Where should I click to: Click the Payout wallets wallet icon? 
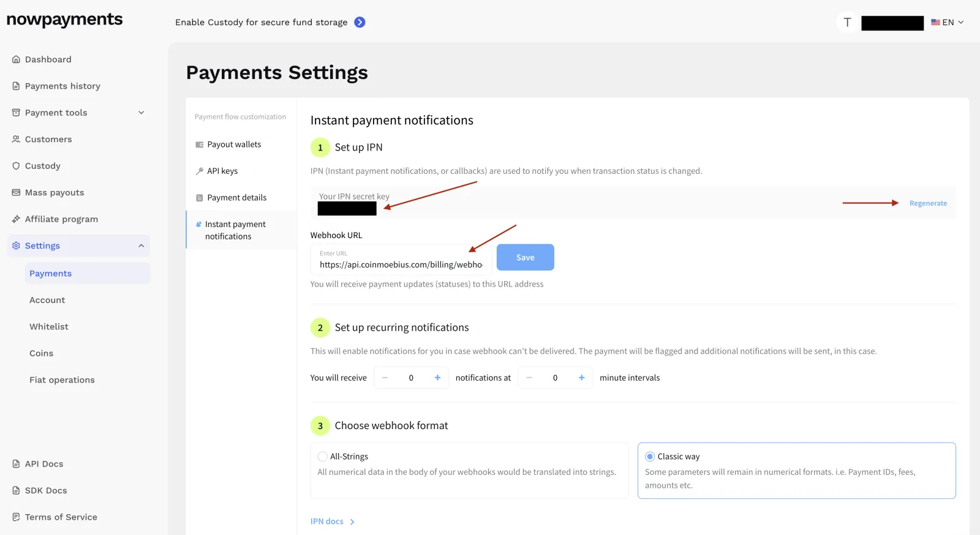(x=199, y=145)
